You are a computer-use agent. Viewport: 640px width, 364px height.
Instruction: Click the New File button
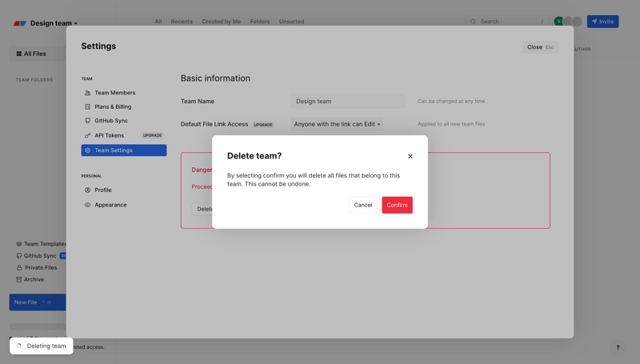[x=38, y=302]
